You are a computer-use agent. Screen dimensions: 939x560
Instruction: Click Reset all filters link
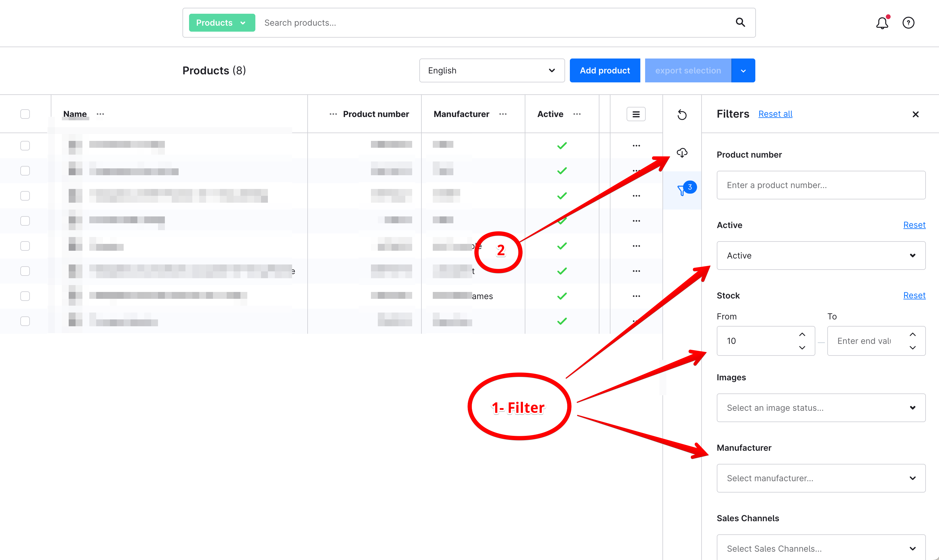pyautogui.click(x=776, y=114)
